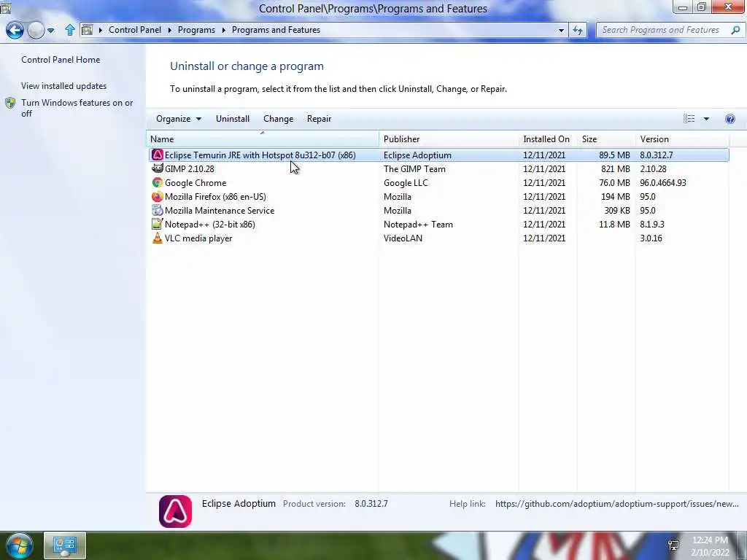Click the size cell 821 MB
The image size is (747, 560).
tap(616, 169)
